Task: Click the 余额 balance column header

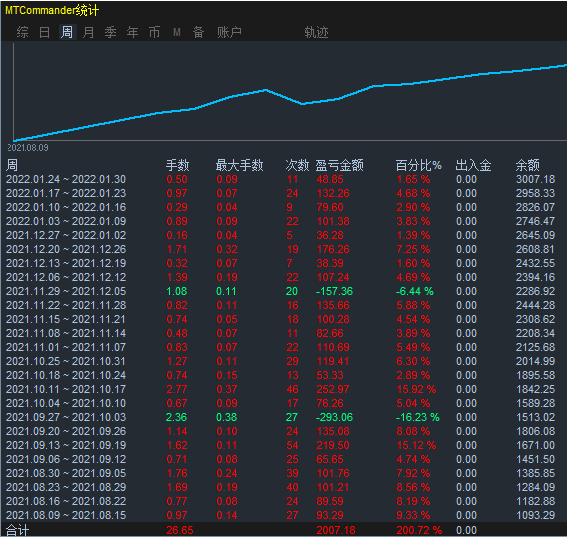Action: coord(527,165)
